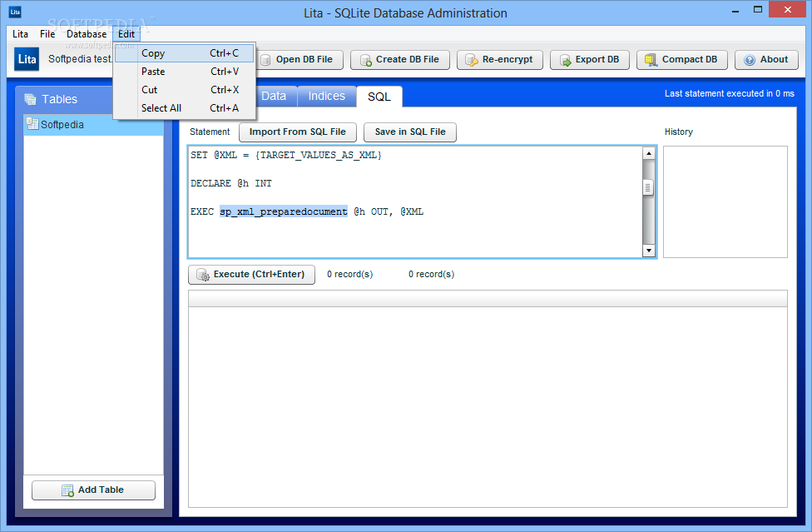Image resolution: width=812 pixels, height=532 pixels.
Task: Click the Execute gear icon
Action: [x=203, y=275]
